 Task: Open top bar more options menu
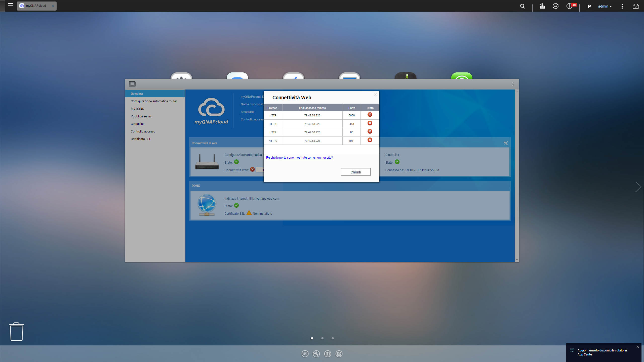[622, 6]
